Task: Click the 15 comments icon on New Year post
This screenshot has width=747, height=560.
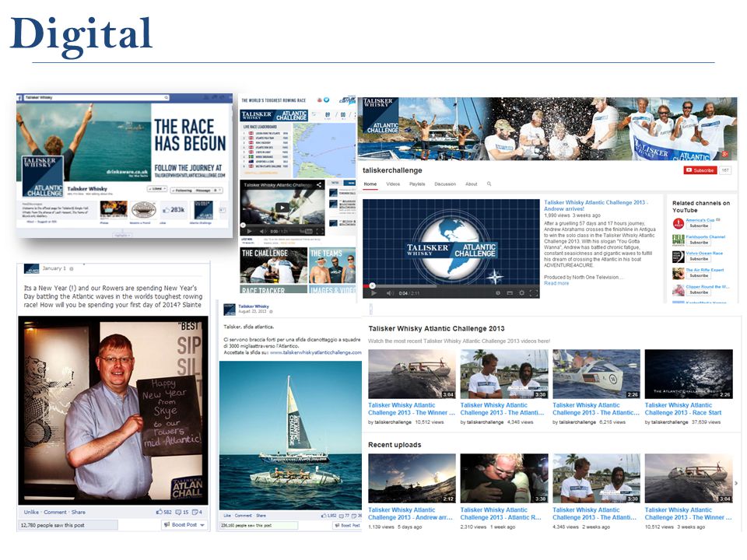Action: pyautogui.click(x=179, y=513)
